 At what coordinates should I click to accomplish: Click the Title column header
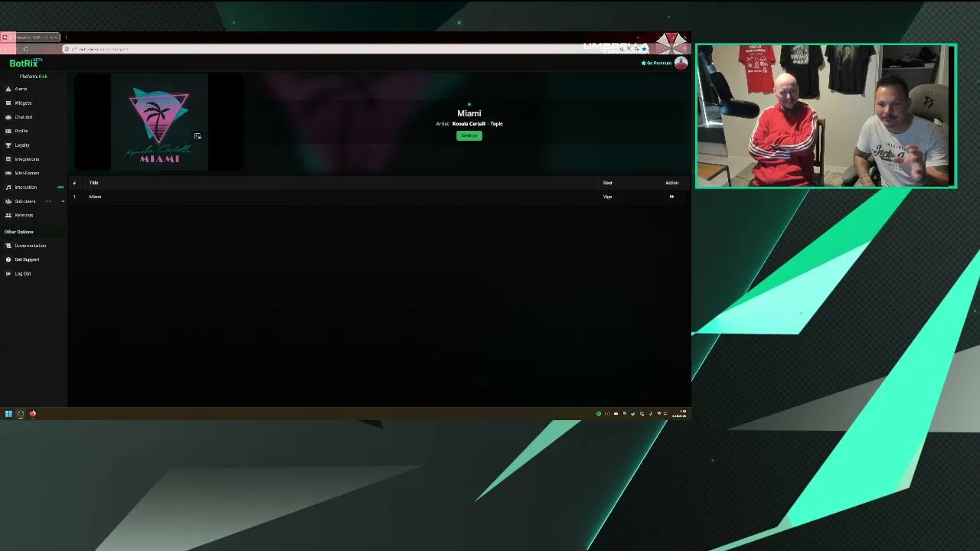(93, 183)
